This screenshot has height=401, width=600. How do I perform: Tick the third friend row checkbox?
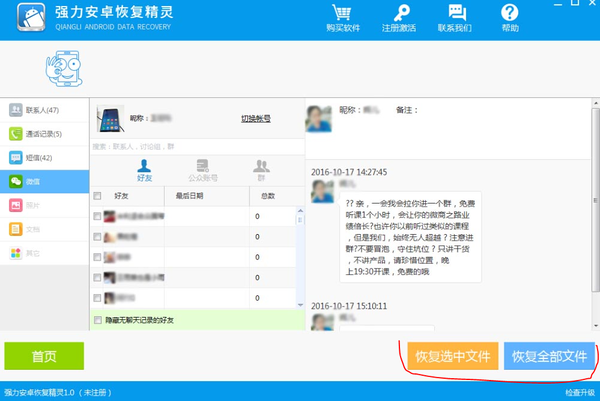point(97,257)
